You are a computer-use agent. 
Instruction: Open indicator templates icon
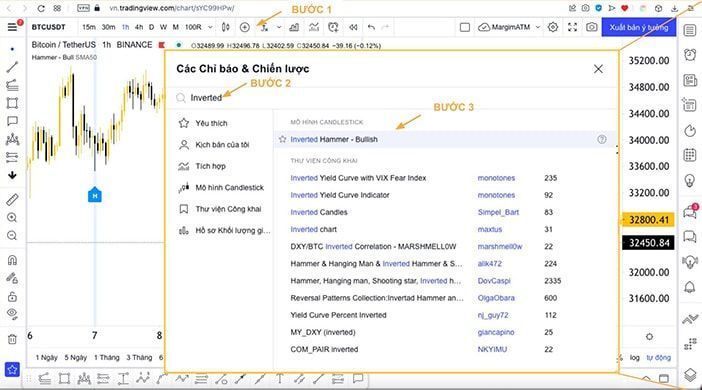pos(314,27)
